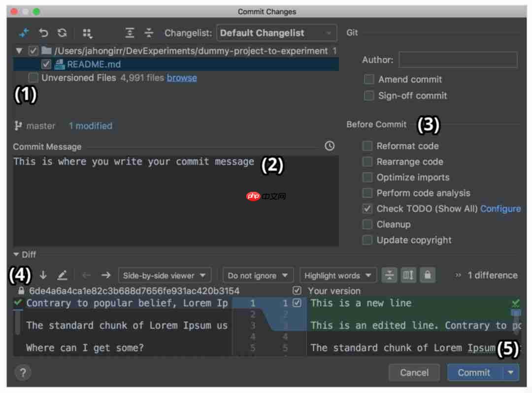The height and width of the screenshot is (393, 532).
Task: Click the lock icon in the diff toolbar
Action: tap(427, 275)
